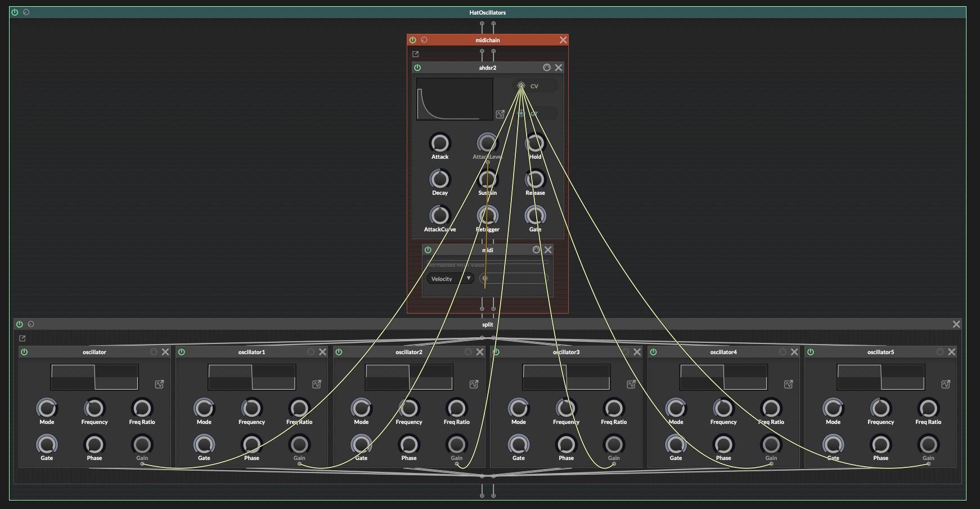Click oscillator5 waveform display
Viewport: 980px width, 509px height.
880,377
